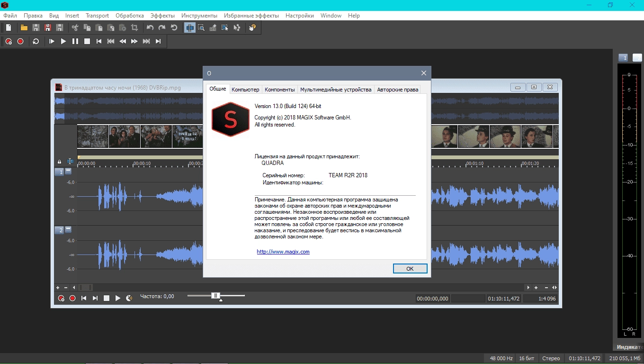This screenshot has height=364, width=644.
Task: Click the Play button in the transport bar
Action: coord(63,41)
